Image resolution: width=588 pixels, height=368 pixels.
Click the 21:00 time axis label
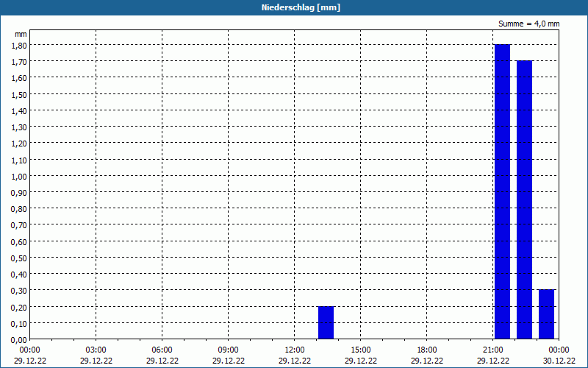493,350
